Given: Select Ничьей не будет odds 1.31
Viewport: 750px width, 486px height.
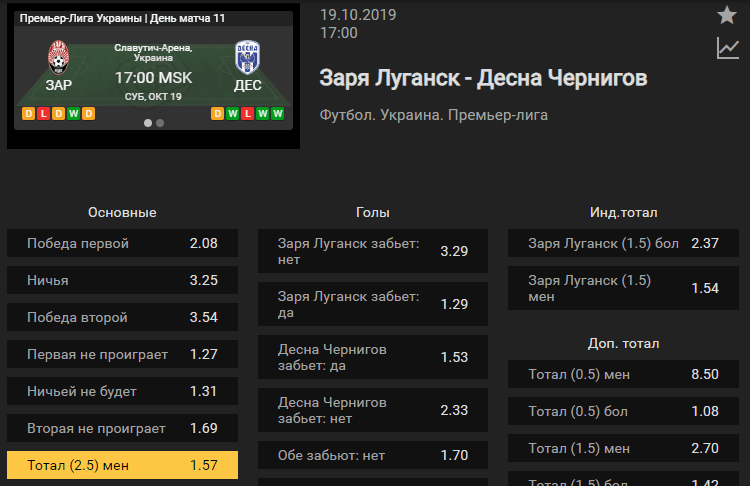Looking at the screenshot, I should 122,391.
